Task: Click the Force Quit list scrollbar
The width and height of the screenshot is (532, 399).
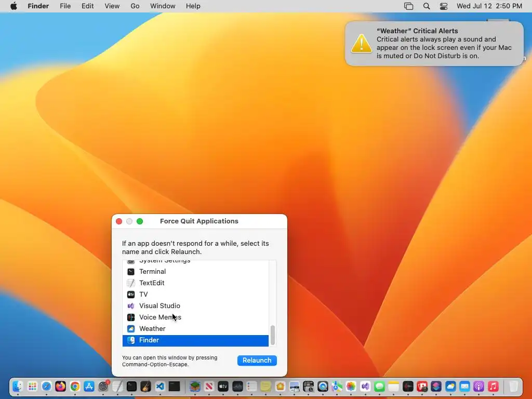Action: coord(273,335)
